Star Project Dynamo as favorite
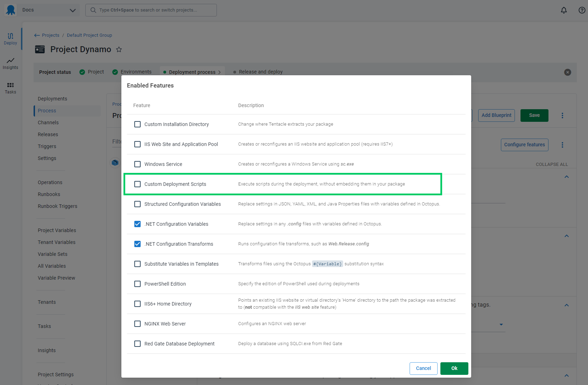 [119, 49]
